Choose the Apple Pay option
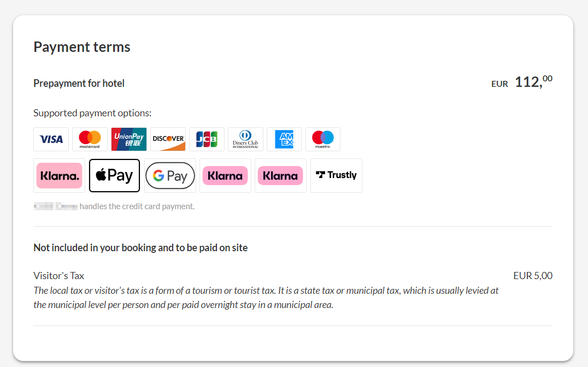The image size is (588, 367). tap(115, 176)
